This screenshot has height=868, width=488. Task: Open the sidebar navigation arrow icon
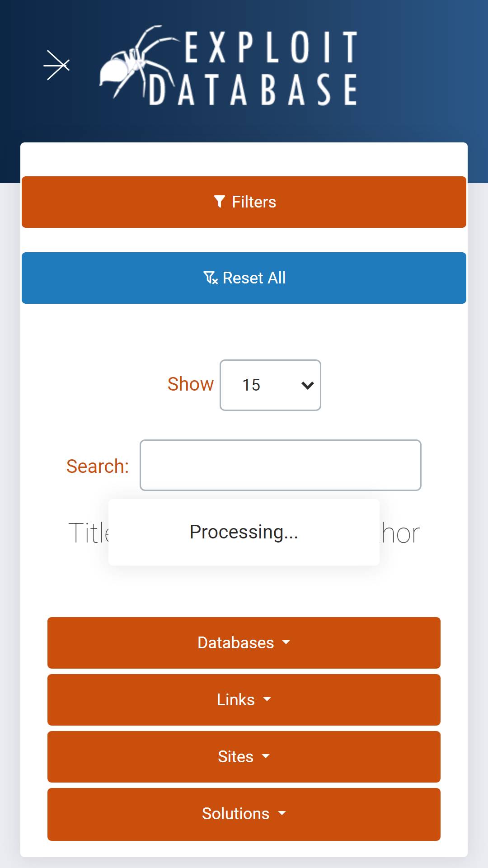(x=56, y=65)
